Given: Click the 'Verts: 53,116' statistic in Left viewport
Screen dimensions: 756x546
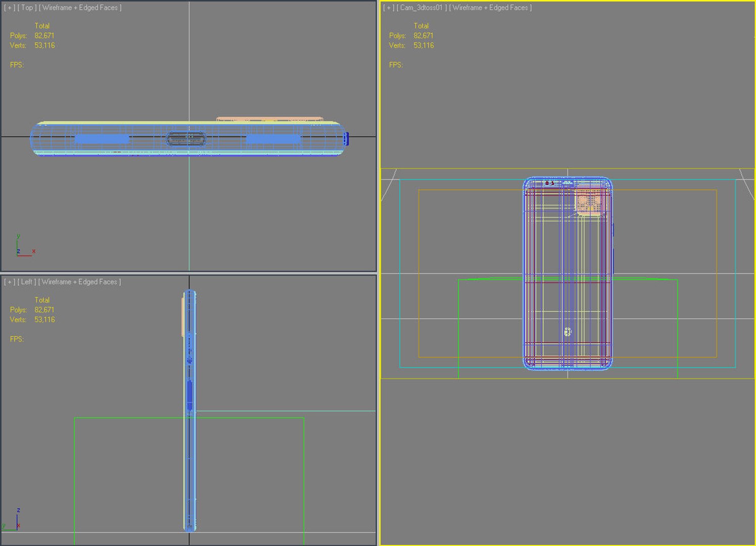Looking at the screenshot, I should pyautogui.click(x=32, y=320).
